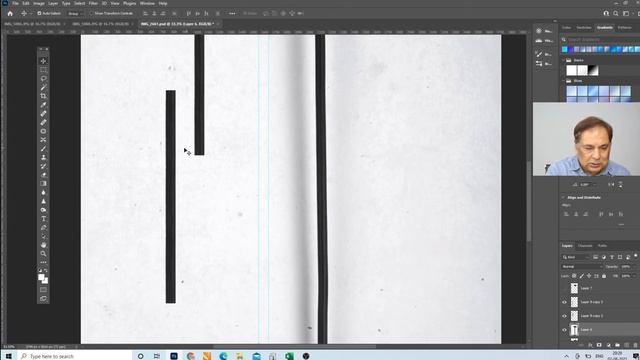640x360 pixels.
Task: Toggle Quick Mask mode
Action: [x=43, y=290]
